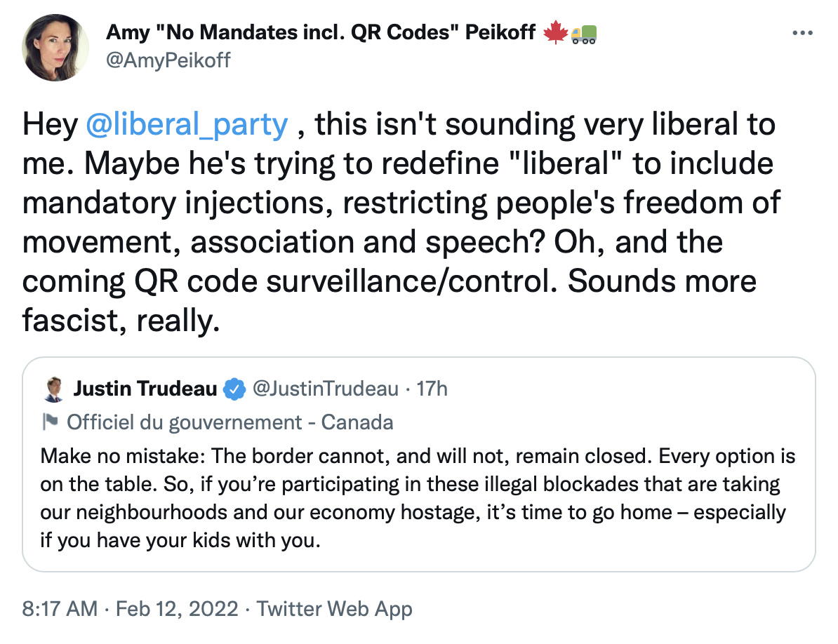Viewport: 838px width, 644px height.
Task: Click Justin Trudeau's small avatar
Action: coord(53,389)
